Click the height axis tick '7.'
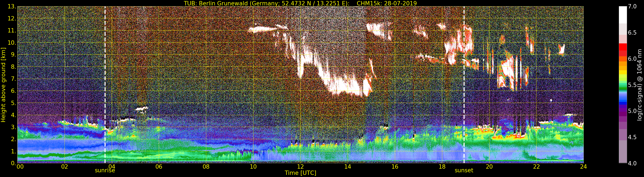The height and width of the screenshot is (177, 644). (x=14, y=79)
